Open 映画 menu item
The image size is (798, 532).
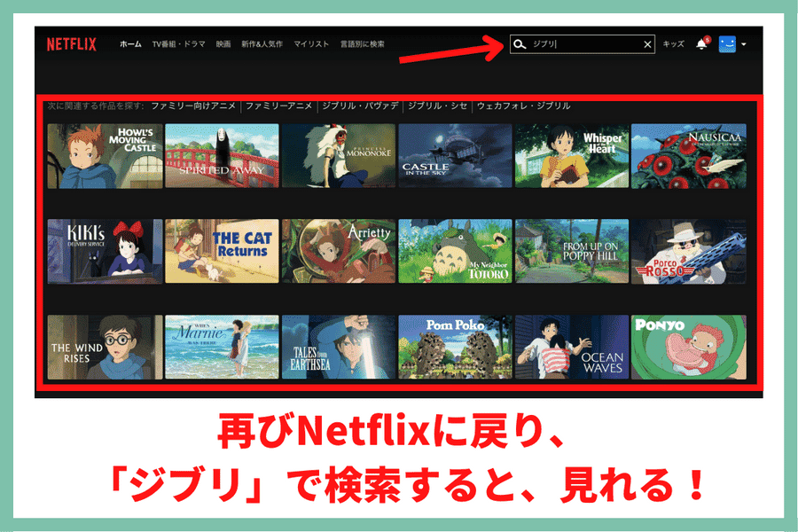223,44
